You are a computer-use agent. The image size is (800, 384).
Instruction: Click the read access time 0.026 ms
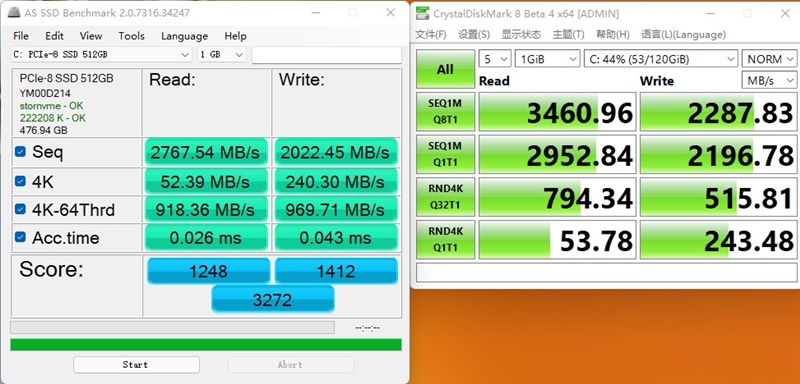coord(206,238)
